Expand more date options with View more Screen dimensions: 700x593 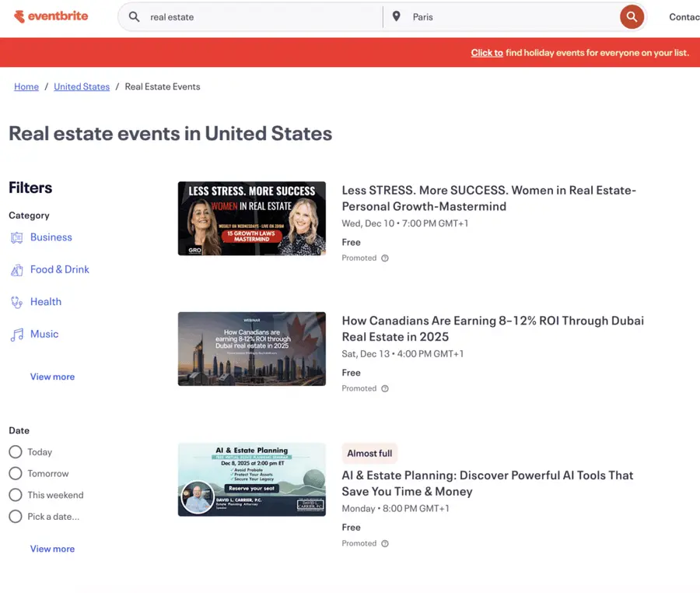(52, 549)
